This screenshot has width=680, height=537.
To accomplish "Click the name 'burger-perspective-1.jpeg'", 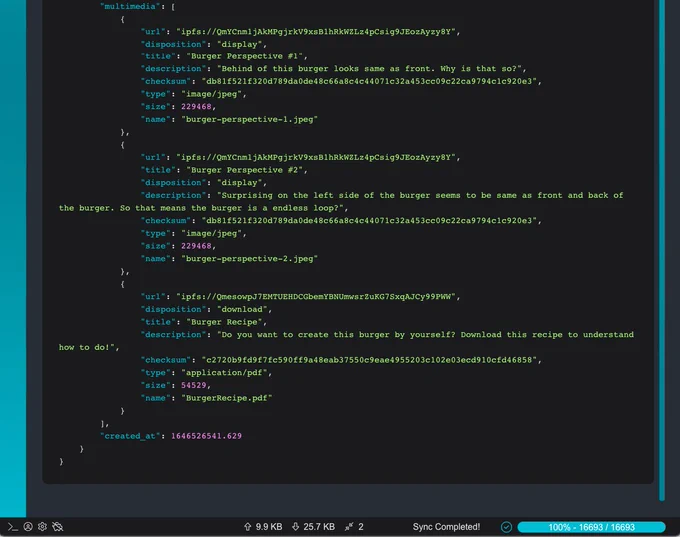I will (x=249, y=119).
